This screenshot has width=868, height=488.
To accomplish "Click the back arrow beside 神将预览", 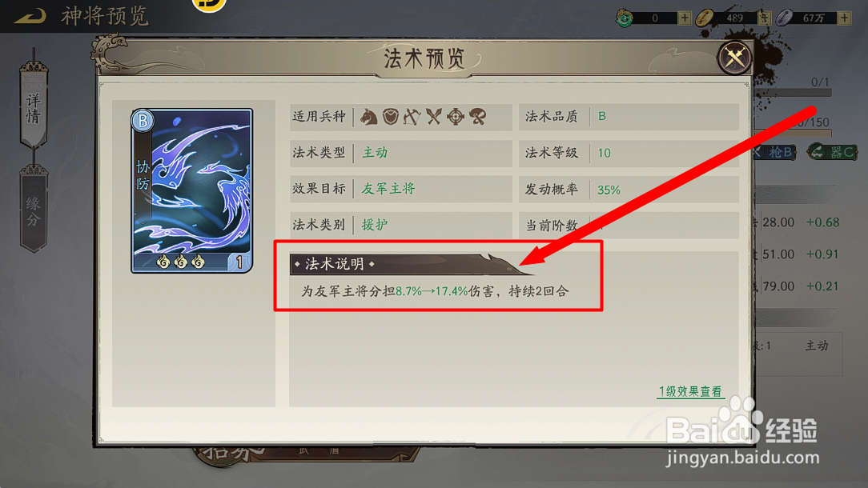I will (x=30, y=16).
